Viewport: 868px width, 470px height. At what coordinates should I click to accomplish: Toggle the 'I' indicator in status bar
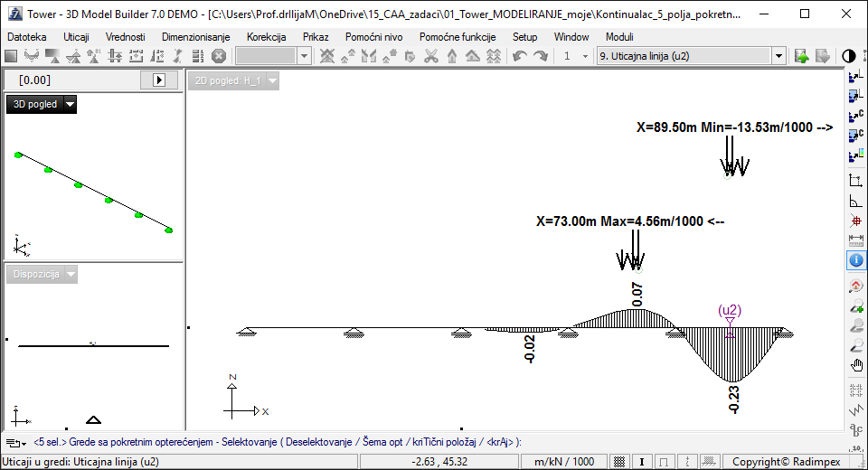click(x=642, y=462)
